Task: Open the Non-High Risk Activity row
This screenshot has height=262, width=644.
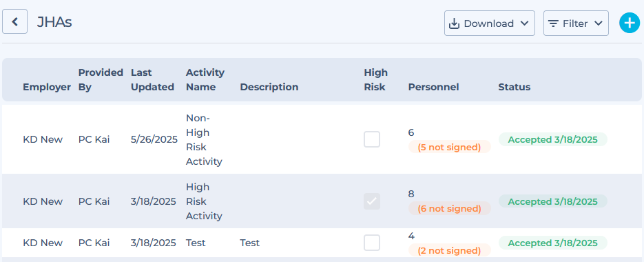Action: [322, 139]
